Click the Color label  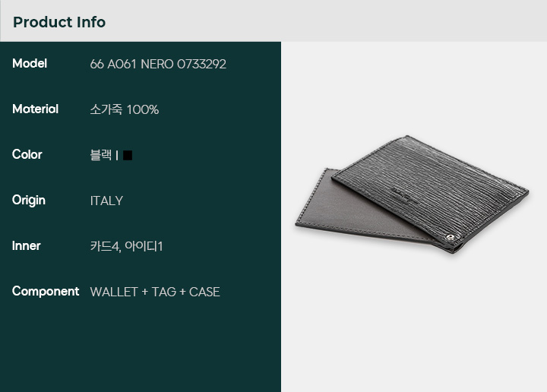coord(27,154)
